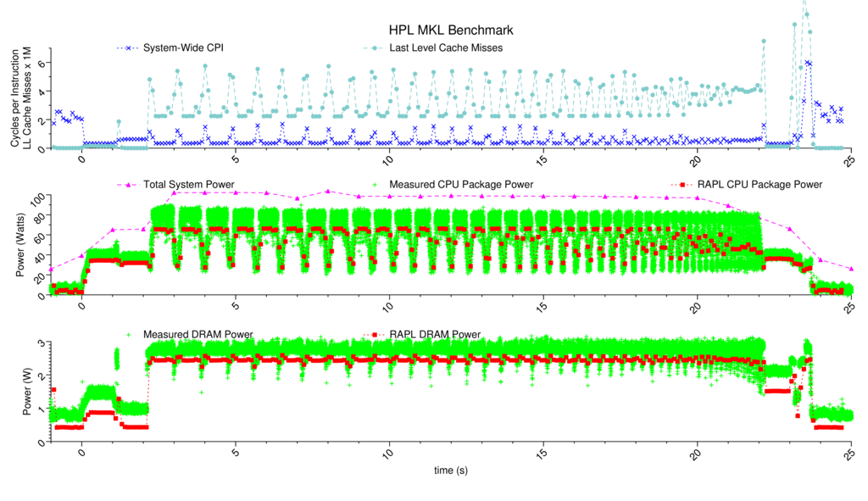Viewport: 868px width, 501px height.
Task: Click Total System Power peak marker at 8 seconds
Action: pos(328,191)
